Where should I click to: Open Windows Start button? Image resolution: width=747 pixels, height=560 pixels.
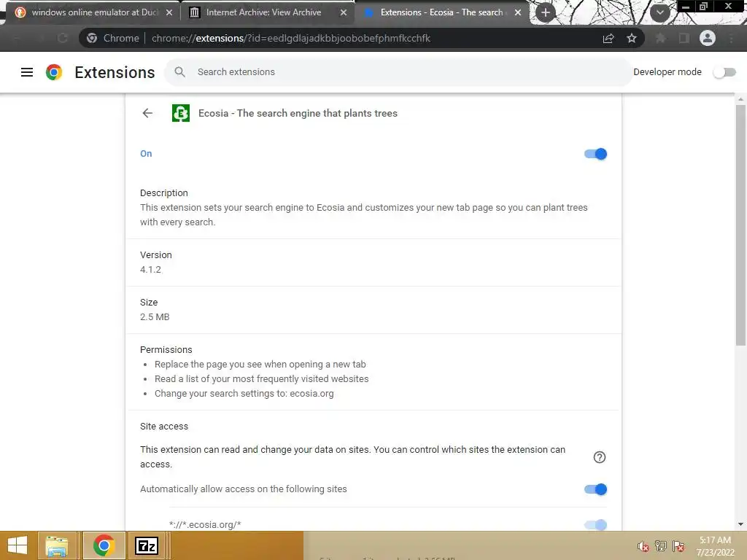[18, 545]
